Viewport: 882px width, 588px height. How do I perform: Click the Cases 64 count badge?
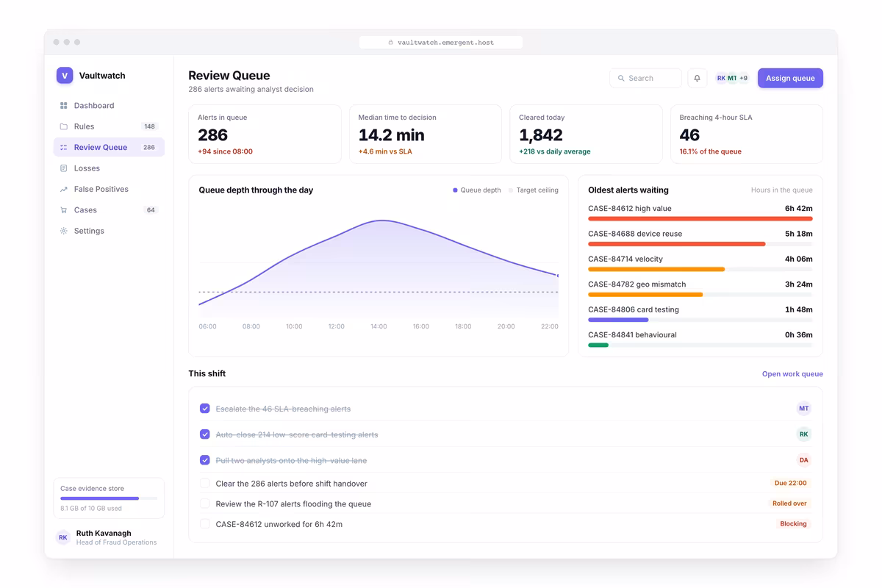click(x=151, y=210)
